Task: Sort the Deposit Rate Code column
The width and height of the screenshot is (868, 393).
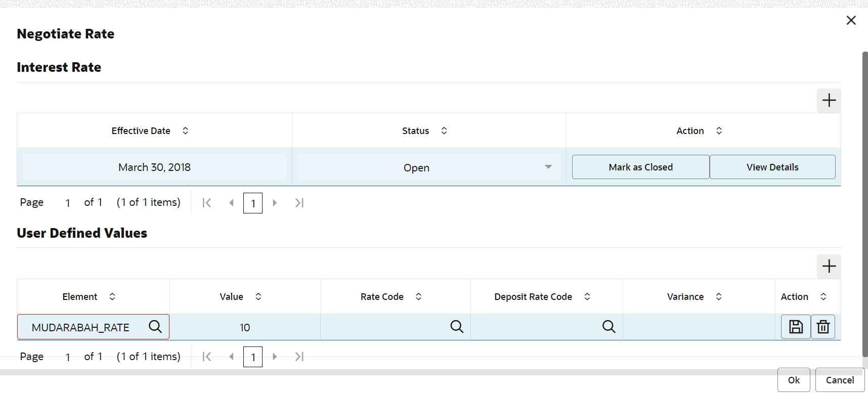Action: point(587,297)
